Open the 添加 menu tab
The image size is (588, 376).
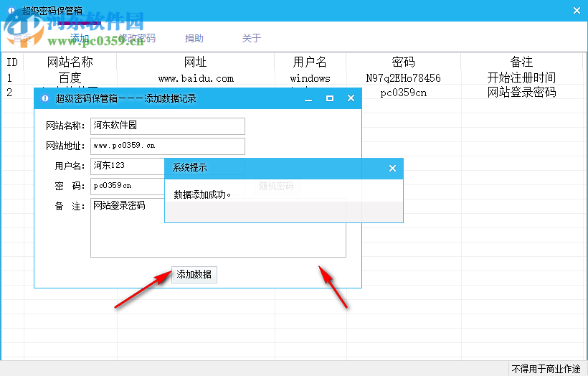click(x=80, y=38)
